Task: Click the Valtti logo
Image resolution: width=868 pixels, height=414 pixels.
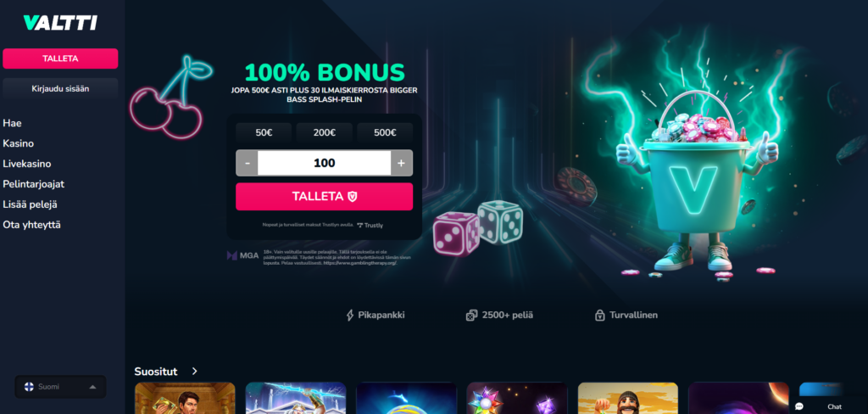Action: [x=60, y=23]
